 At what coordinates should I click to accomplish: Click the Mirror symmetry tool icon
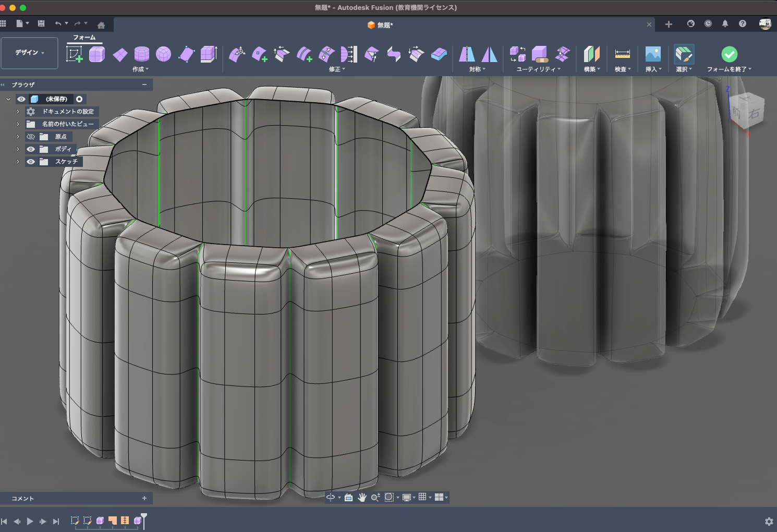[467, 54]
